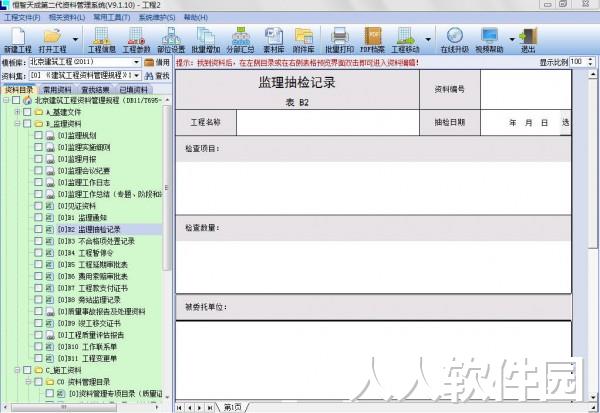Select the 第1页 page tab
This screenshot has width=600, height=413.
[x=232, y=408]
